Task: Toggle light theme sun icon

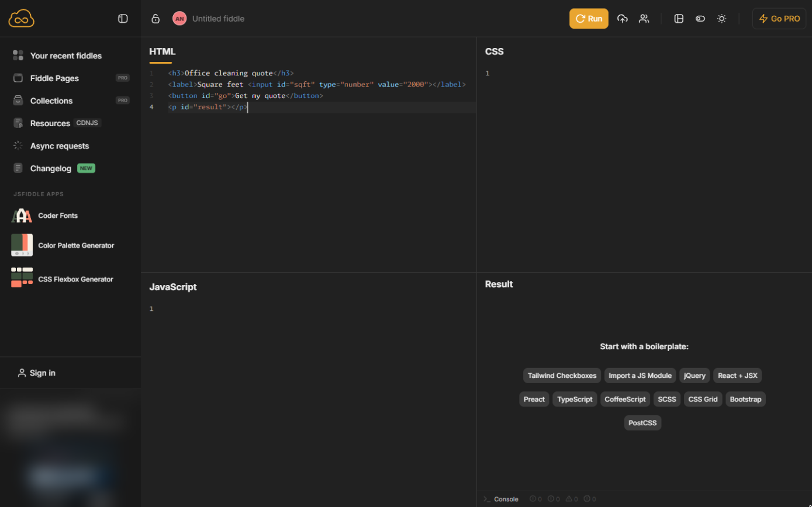Action: (x=722, y=19)
